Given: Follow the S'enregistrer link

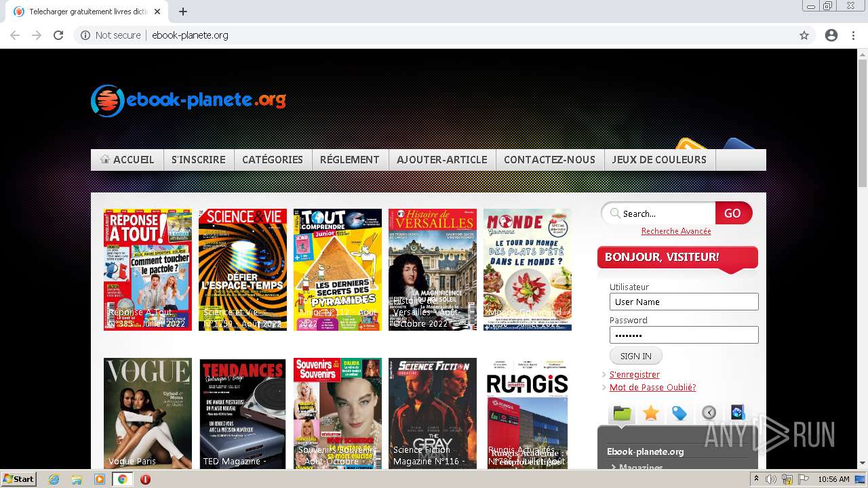Looking at the screenshot, I should pyautogui.click(x=635, y=374).
